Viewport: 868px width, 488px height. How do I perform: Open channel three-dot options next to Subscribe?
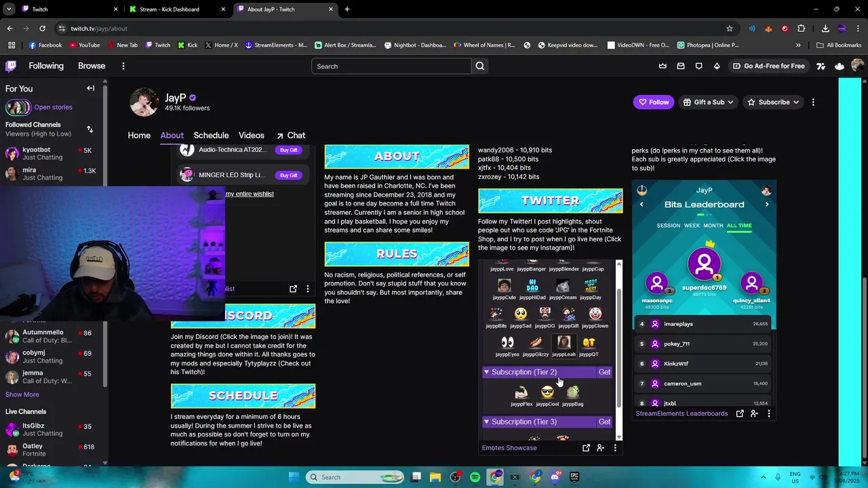[x=813, y=102]
